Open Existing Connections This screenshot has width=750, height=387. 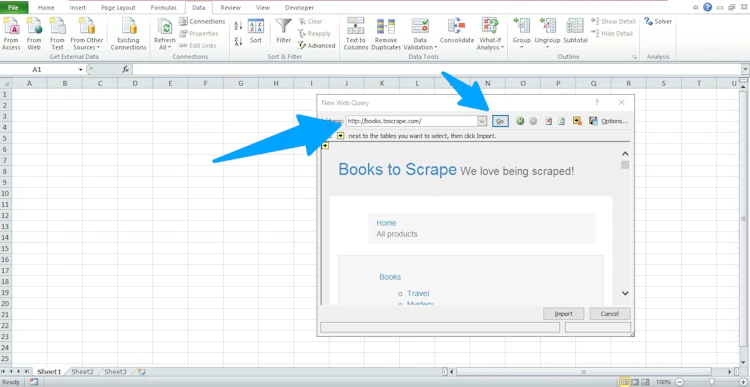[x=128, y=33]
